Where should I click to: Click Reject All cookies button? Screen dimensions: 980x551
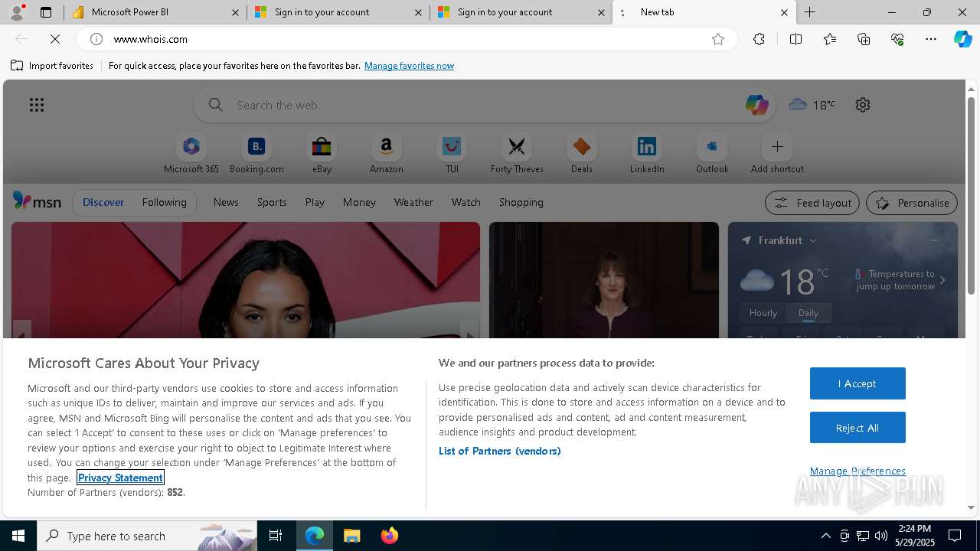[857, 428]
